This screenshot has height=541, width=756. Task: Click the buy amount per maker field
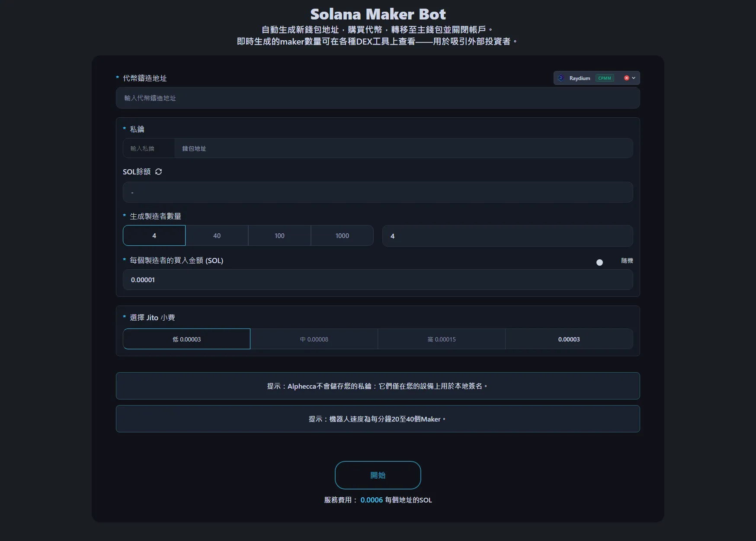(378, 280)
